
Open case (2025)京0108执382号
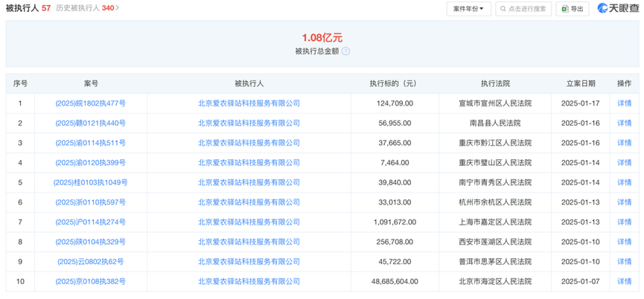pos(90,281)
